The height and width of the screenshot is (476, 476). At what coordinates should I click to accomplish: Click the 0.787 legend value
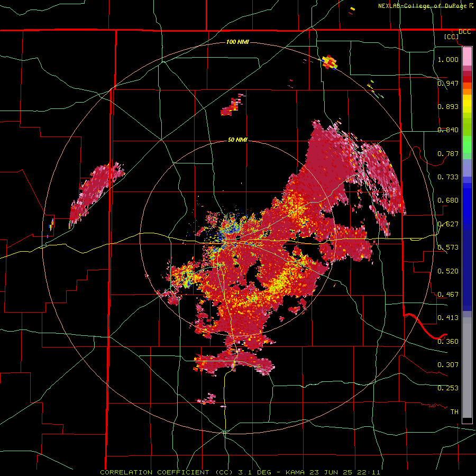pos(448,153)
